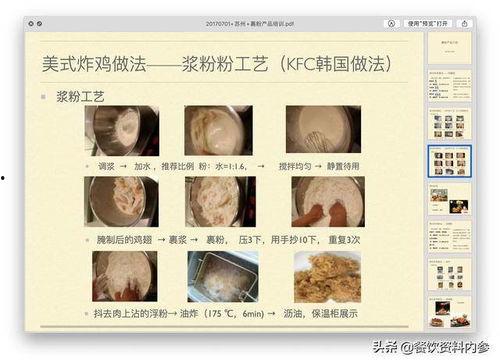Close the Quick Look preview window
Screen dimensions: 500x364
31,24
